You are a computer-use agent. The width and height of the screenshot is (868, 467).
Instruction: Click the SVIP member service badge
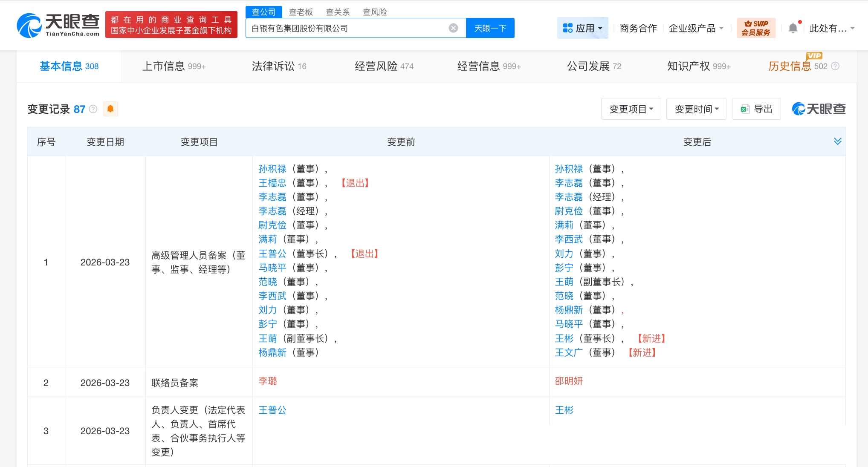pos(755,28)
